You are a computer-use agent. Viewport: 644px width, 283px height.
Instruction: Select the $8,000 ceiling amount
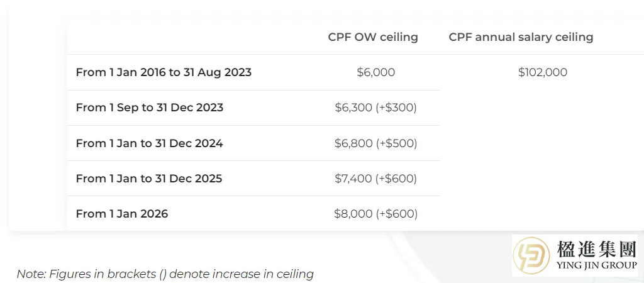coord(353,214)
